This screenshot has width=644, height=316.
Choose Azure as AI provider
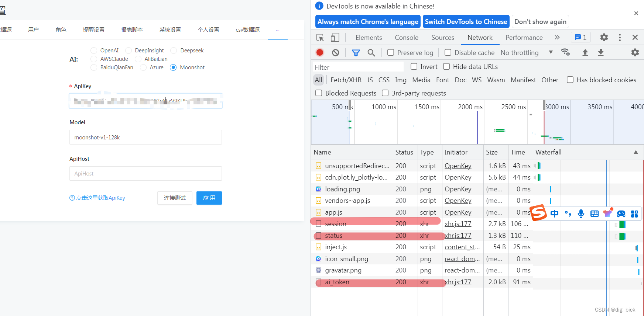(x=143, y=67)
